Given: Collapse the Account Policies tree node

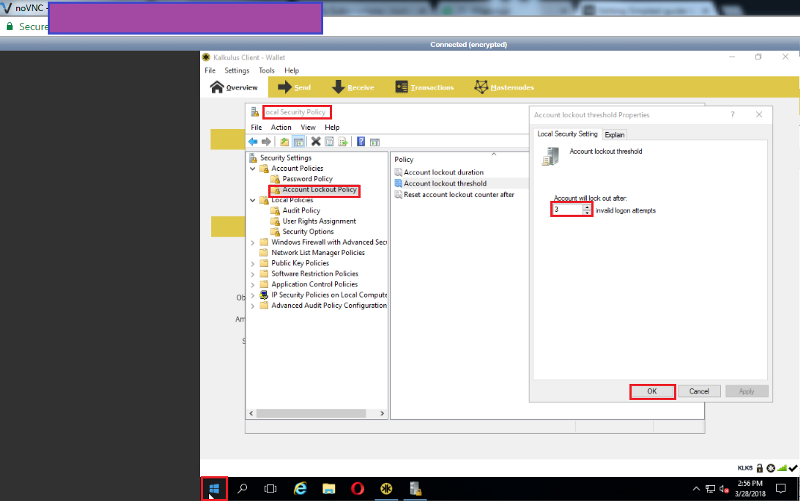Looking at the screenshot, I should click(253, 168).
